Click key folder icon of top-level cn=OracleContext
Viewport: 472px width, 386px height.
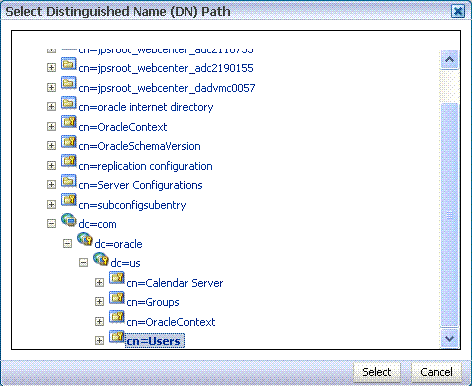(x=69, y=122)
